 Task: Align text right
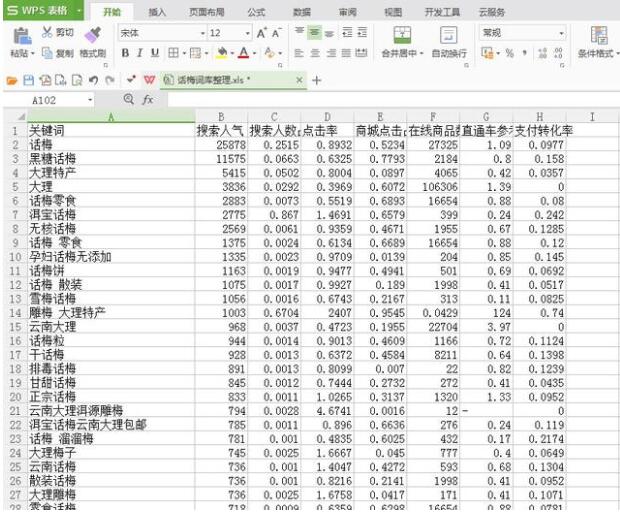pos(331,53)
